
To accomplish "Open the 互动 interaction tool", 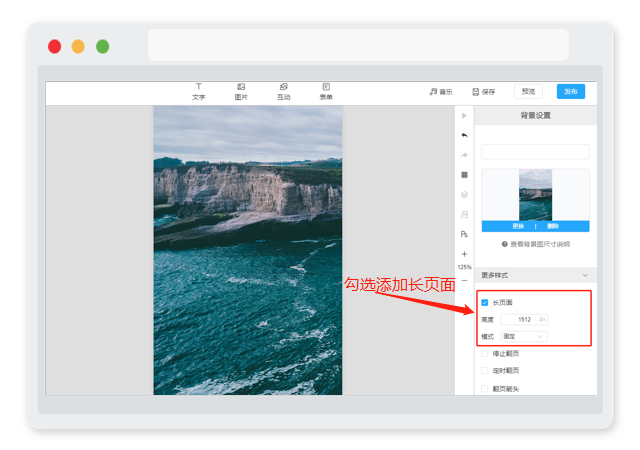I will [x=284, y=91].
